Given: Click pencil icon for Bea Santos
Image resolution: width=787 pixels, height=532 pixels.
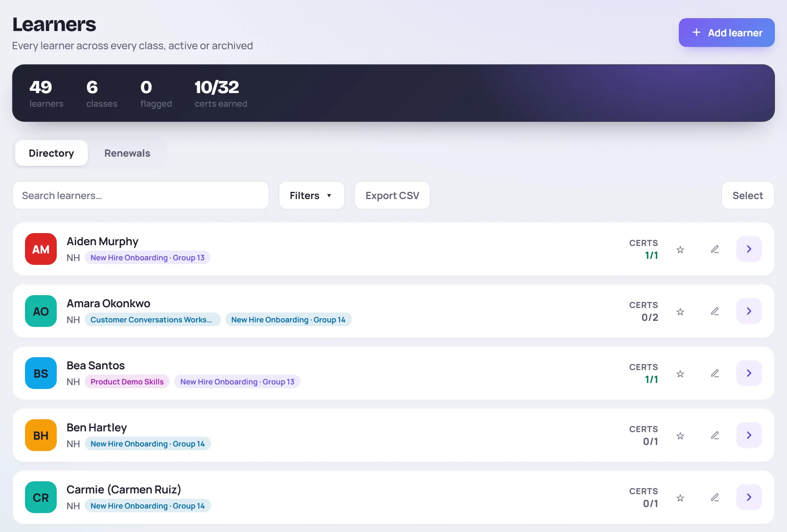Looking at the screenshot, I should pos(715,373).
